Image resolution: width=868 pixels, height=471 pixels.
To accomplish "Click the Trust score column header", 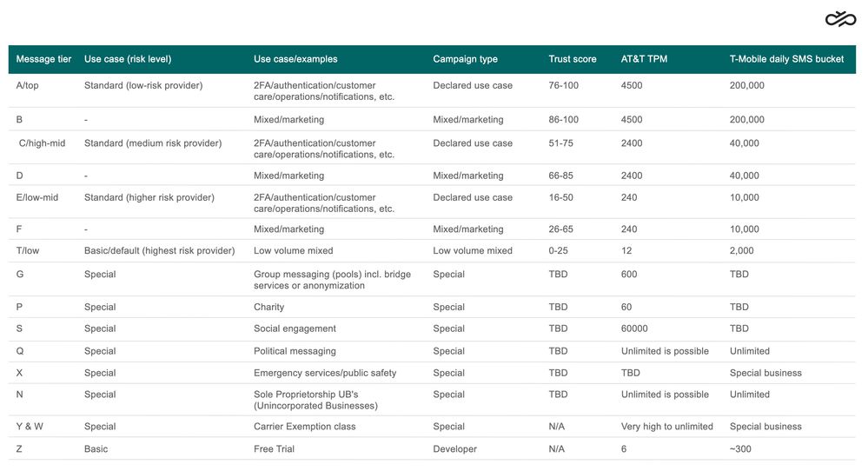I will (572, 59).
